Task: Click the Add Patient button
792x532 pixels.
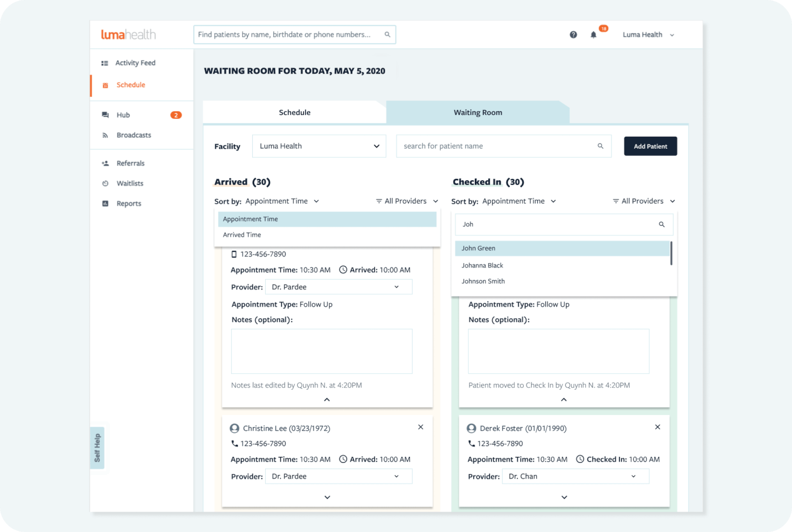Action: [x=650, y=146]
